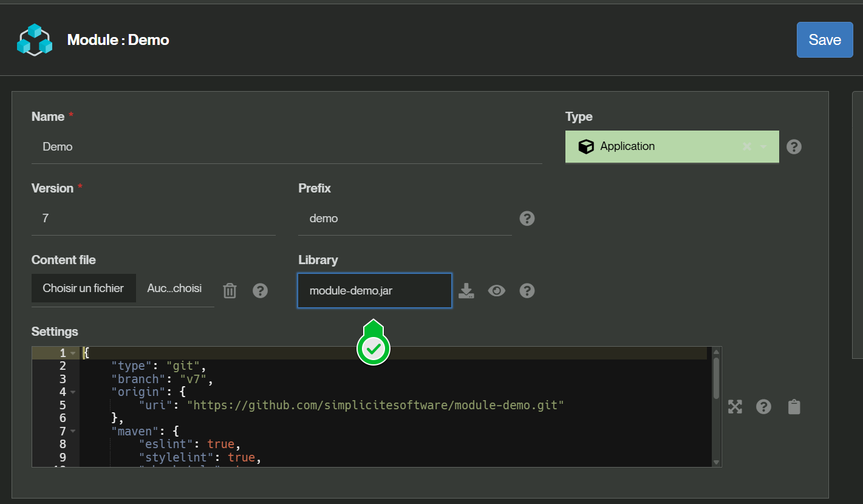The image size is (863, 504).
Task: Click the Application type combo box
Action: (672, 147)
